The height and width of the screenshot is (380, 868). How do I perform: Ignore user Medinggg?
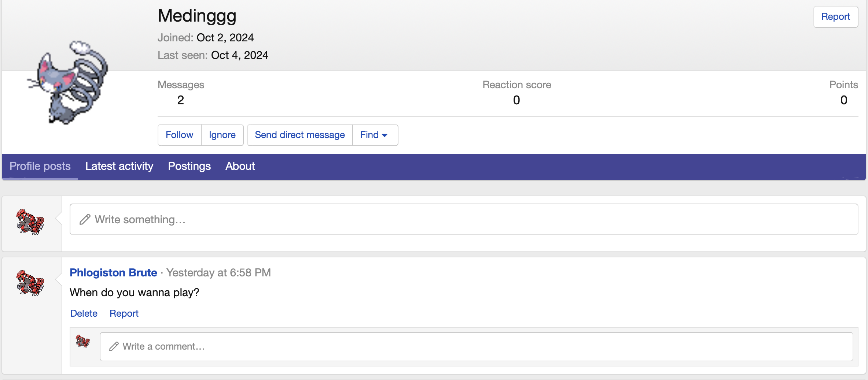click(222, 135)
